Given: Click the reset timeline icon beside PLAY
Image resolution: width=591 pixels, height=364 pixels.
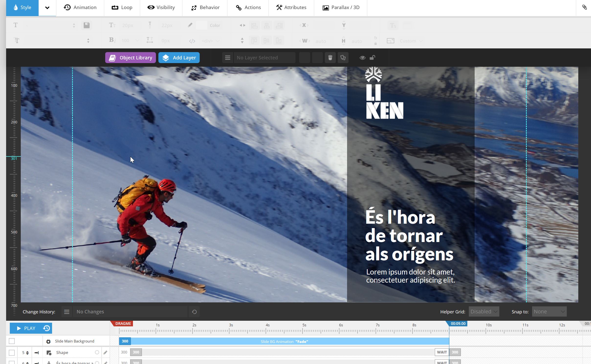Looking at the screenshot, I should point(46,328).
